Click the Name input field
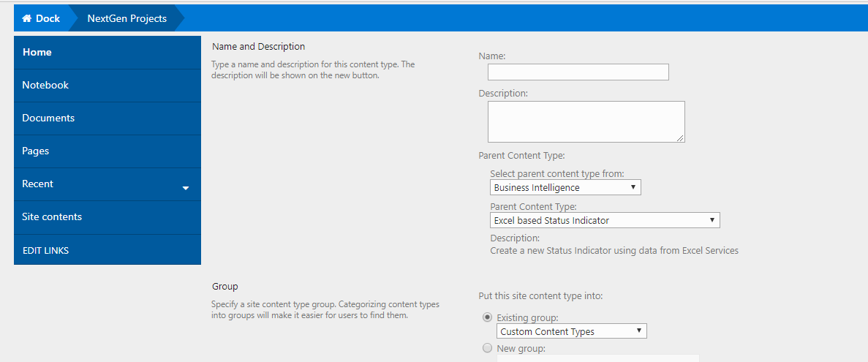The width and height of the screenshot is (868, 362). pyautogui.click(x=578, y=72)
